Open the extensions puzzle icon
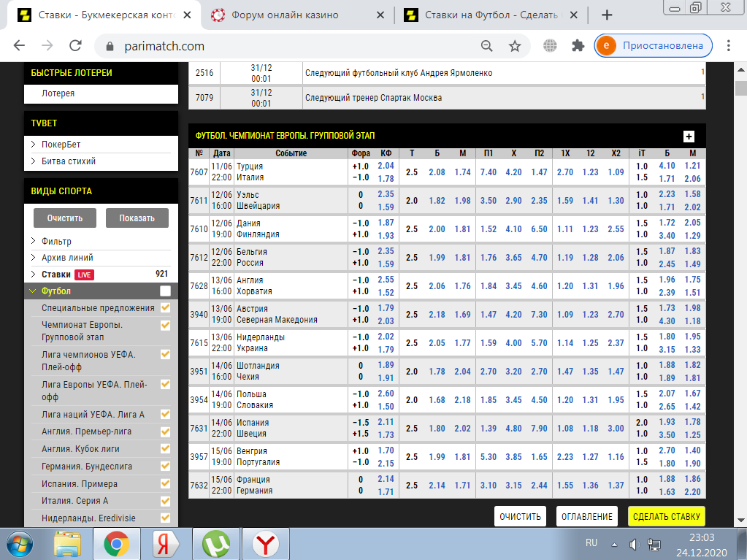 point(578,46)
